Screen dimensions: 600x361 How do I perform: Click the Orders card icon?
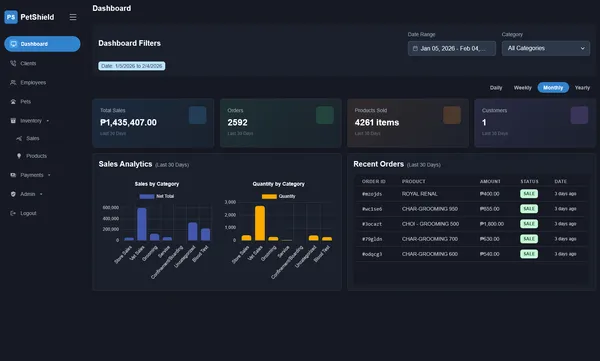coord(325,115)
